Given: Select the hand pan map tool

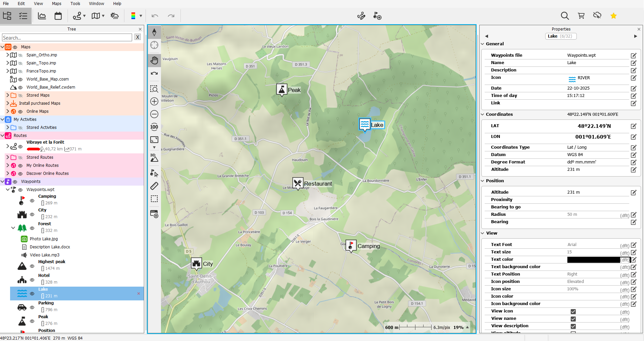Looking at the screenshot, I should tap(154, 60).
